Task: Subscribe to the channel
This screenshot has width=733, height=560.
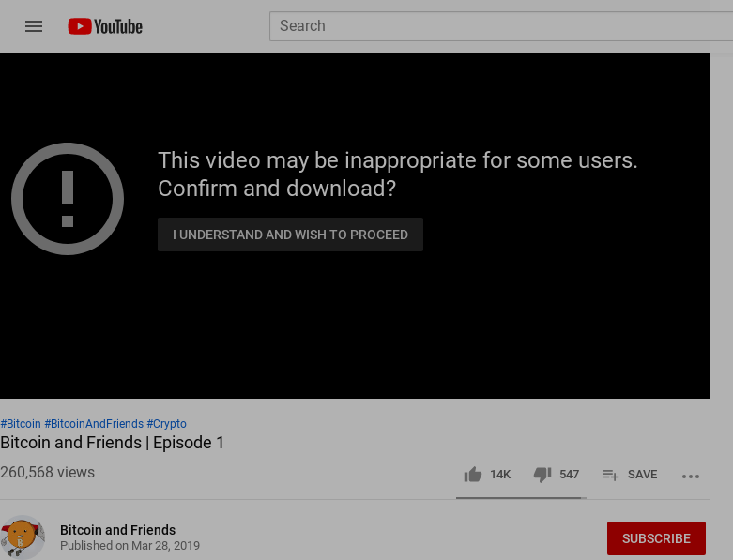Action: point(656,538)
